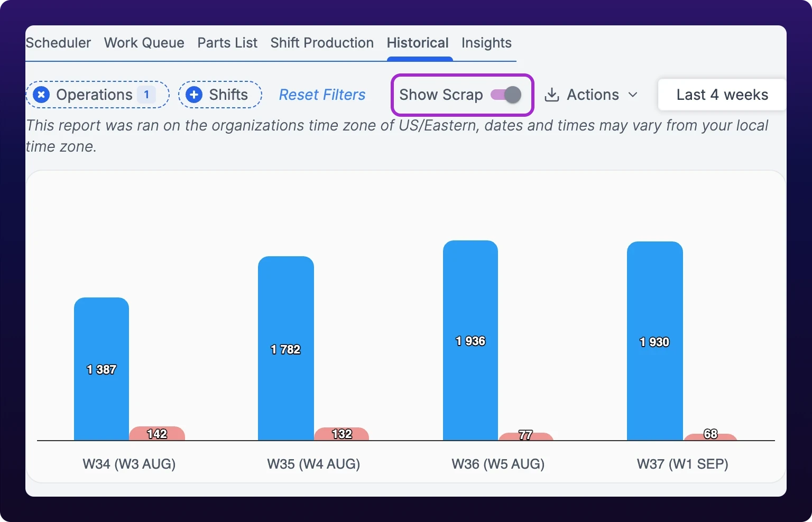Click the US/Eastern time zone notice text
The image size is (812, 522).
pos(397,136)
